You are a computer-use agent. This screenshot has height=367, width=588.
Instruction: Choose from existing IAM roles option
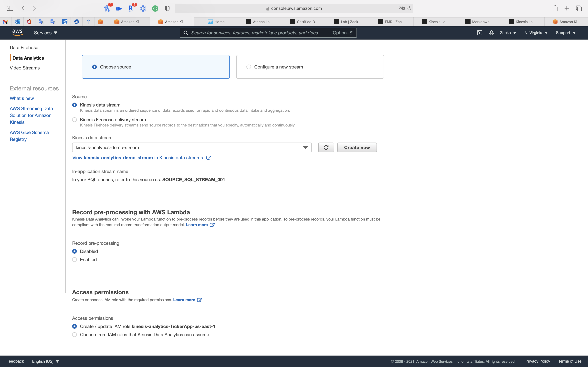(x=75, y=334)
